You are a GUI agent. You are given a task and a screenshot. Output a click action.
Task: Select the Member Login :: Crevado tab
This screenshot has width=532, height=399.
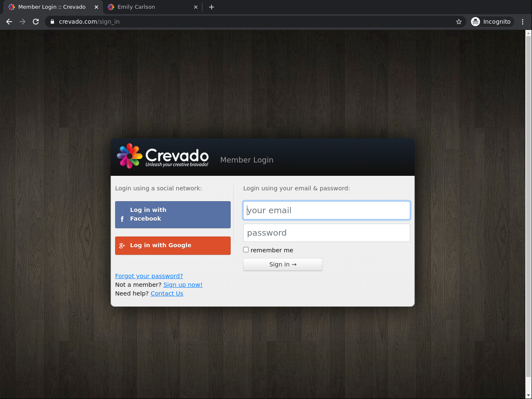53,7
